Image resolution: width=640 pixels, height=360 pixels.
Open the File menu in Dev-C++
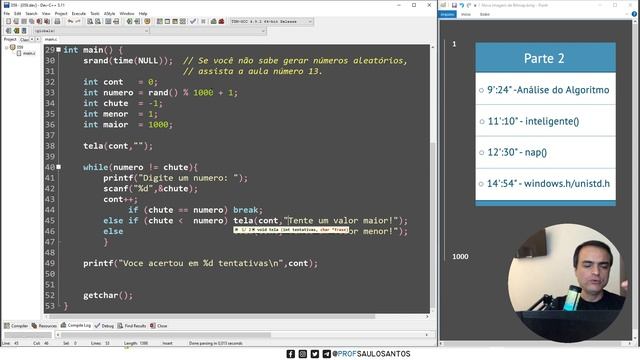7,13
